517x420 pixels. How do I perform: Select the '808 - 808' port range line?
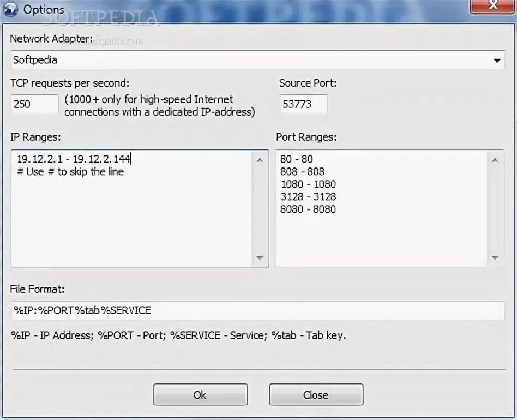pos(302,172)
